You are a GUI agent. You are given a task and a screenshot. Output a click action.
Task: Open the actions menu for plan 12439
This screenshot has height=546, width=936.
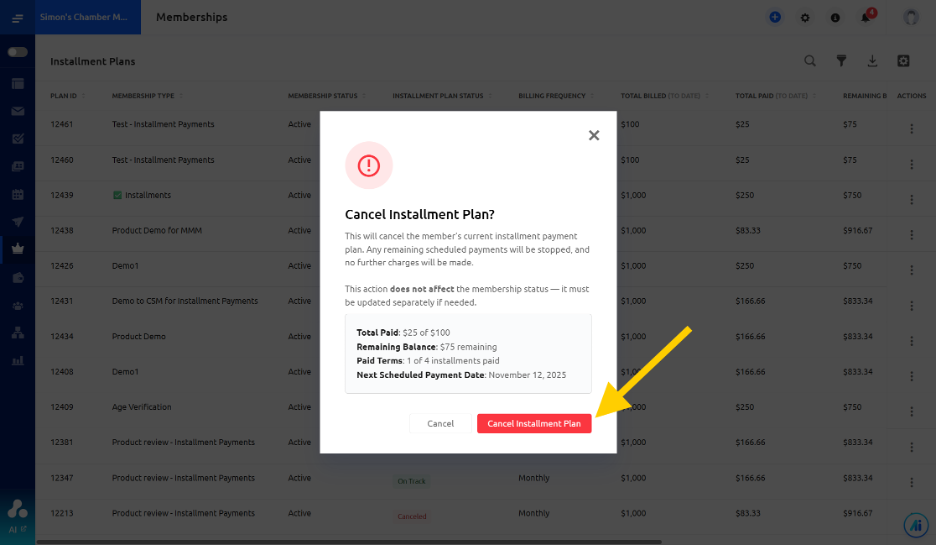[911, 199]
